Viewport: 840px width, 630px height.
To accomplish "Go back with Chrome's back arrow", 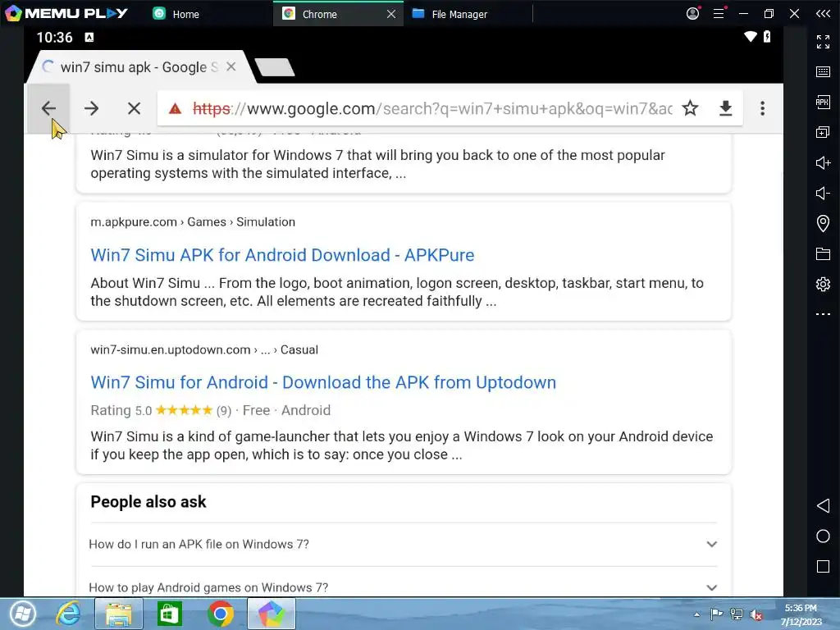I will 48,109.
